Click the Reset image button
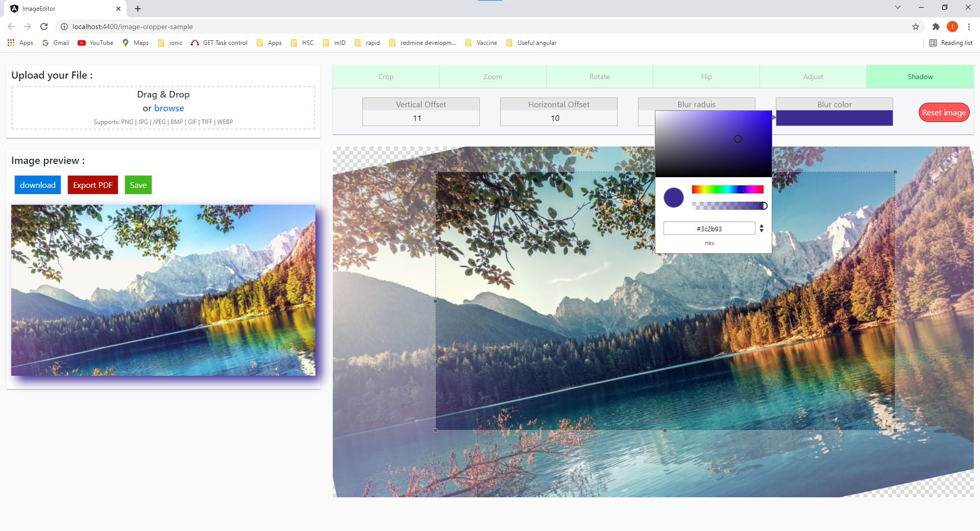980x531 pixels. [x=944, y=113]
